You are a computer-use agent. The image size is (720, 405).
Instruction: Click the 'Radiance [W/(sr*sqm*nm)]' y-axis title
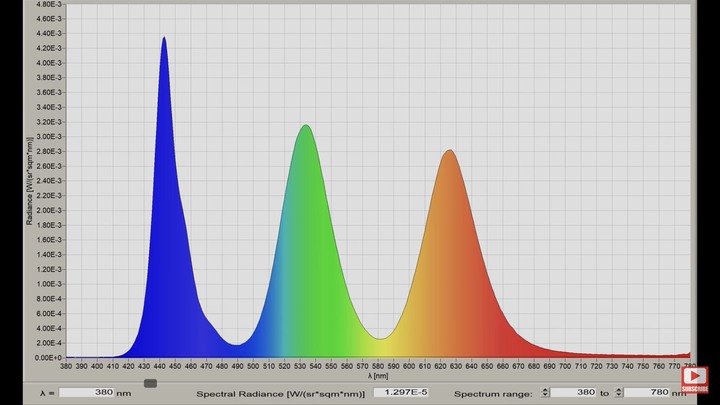click(x=29, y=181)
